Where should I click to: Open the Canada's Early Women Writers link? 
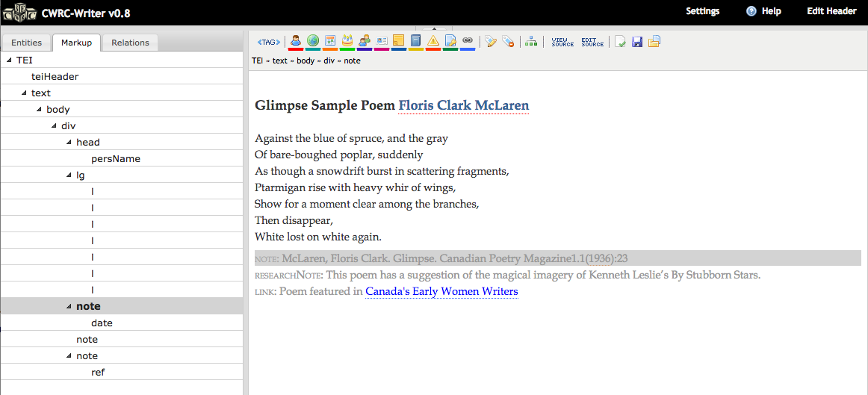click(441, 291)
